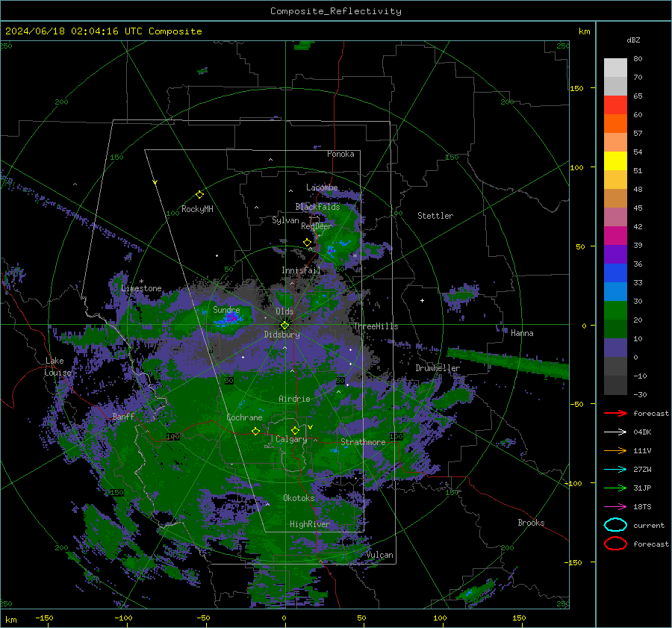
Task: Click the dBZ legend heading
Action: point(633,40)
